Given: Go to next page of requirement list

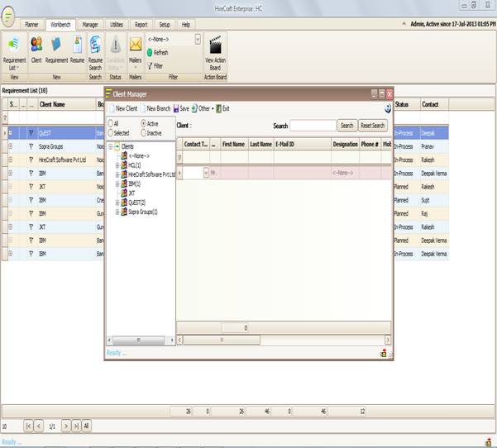Looking at the screenshot, I should 66,427.
